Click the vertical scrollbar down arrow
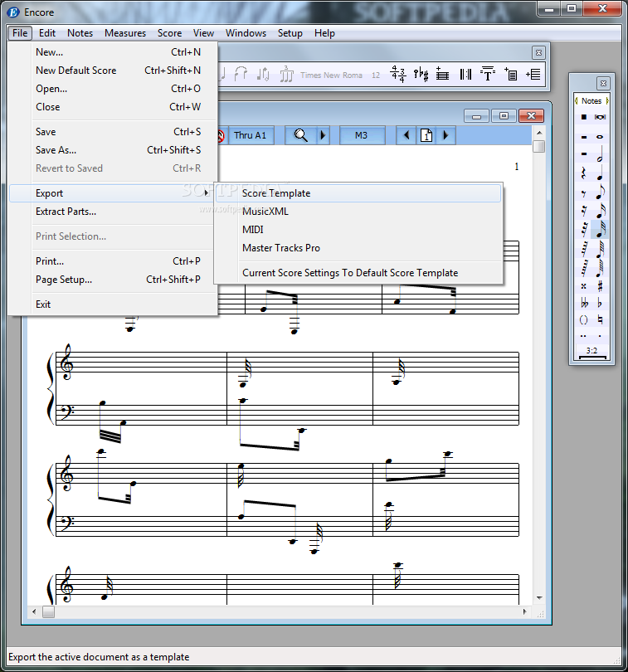This screenshot has height=672, width=628. (x=539, y=598)
